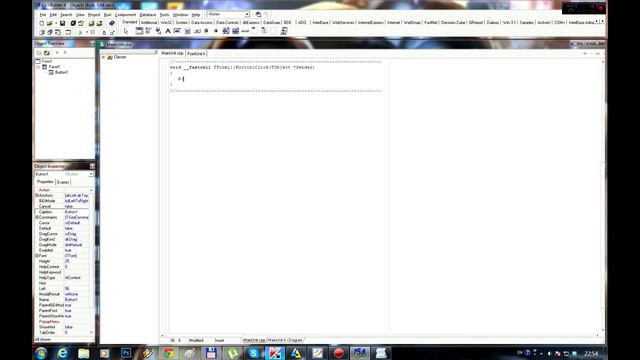Switch to the Win32 palette tab
Image resolution: width=640 pixels, height=360 pixels.
[x=166, y=22]
